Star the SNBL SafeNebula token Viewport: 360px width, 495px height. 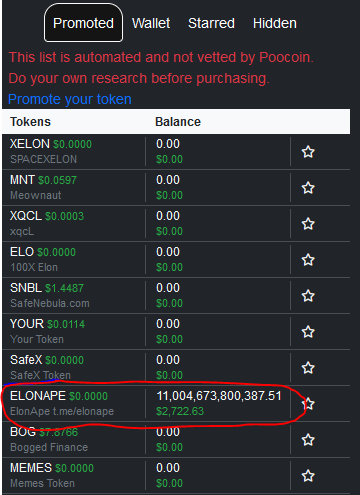click(308, 296)
